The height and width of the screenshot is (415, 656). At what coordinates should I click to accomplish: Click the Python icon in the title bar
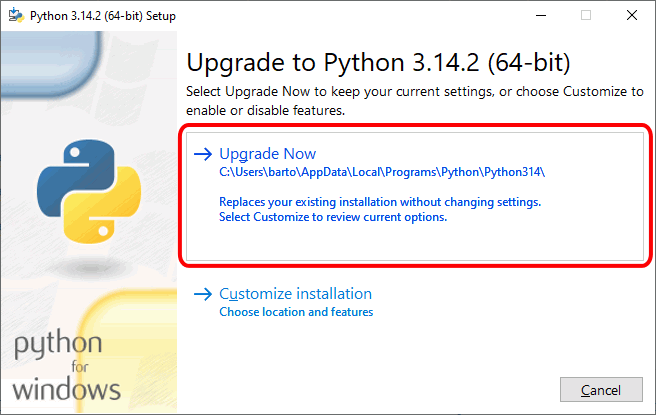tap(13, 14)
